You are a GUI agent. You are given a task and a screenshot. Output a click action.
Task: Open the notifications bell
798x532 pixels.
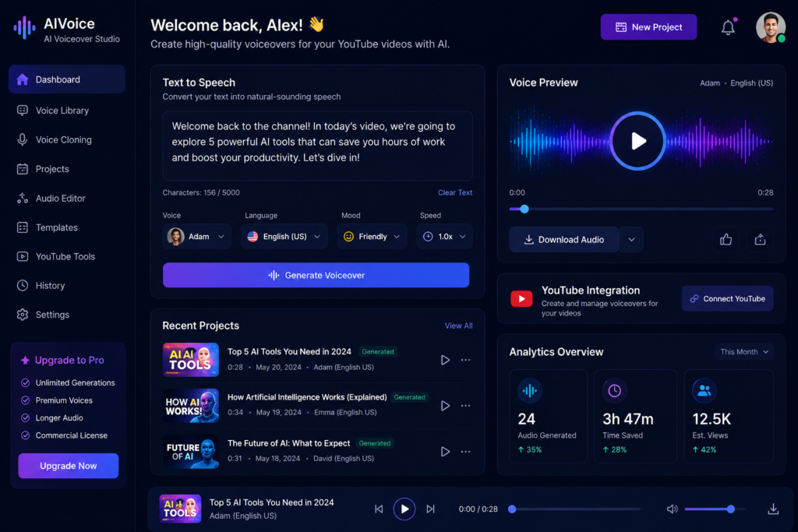728,27
